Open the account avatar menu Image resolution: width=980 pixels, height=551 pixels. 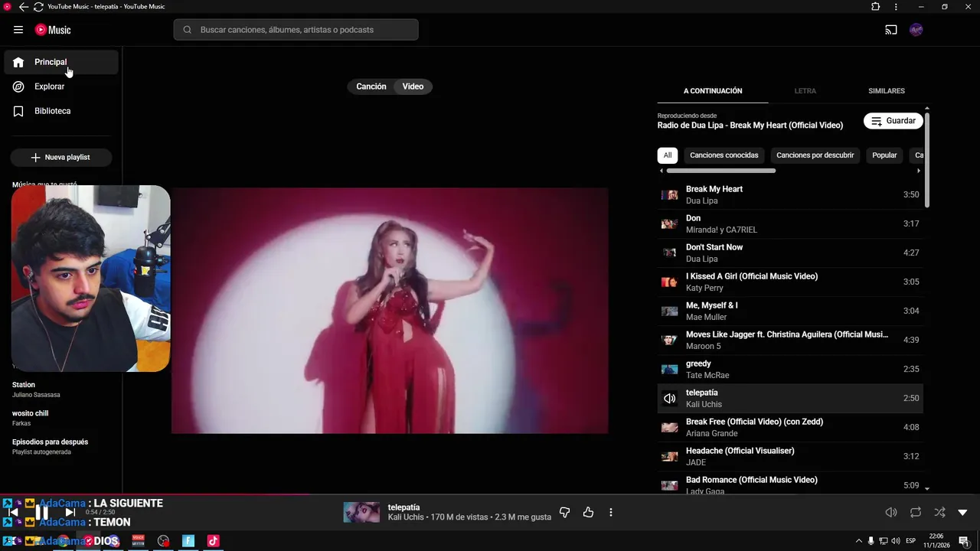click(916, 30)
